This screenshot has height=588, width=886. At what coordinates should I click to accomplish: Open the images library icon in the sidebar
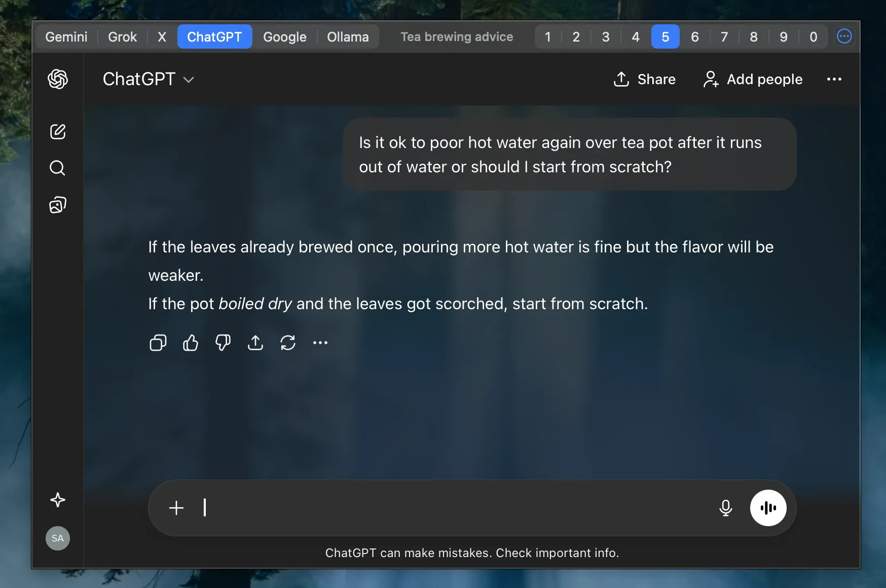58,205
